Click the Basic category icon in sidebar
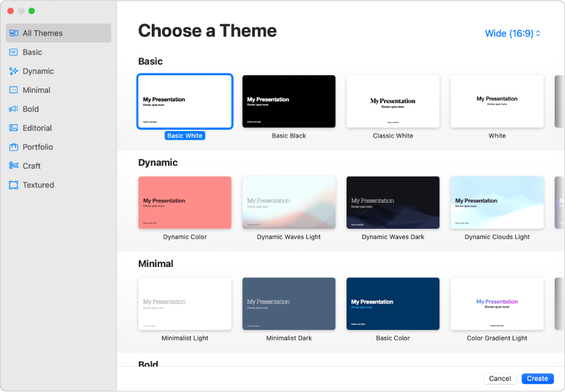 (14, 52)
